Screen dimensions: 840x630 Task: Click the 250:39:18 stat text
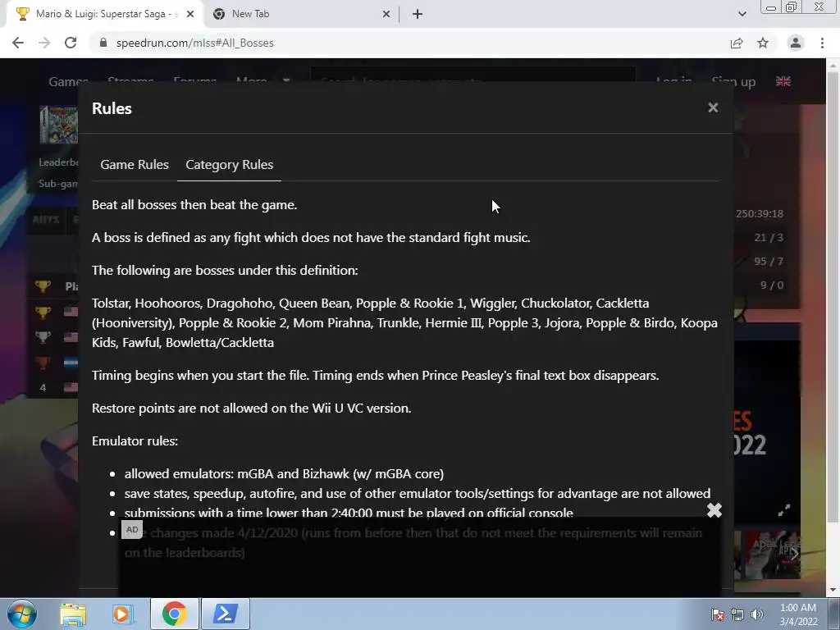[x=760, y=214]
